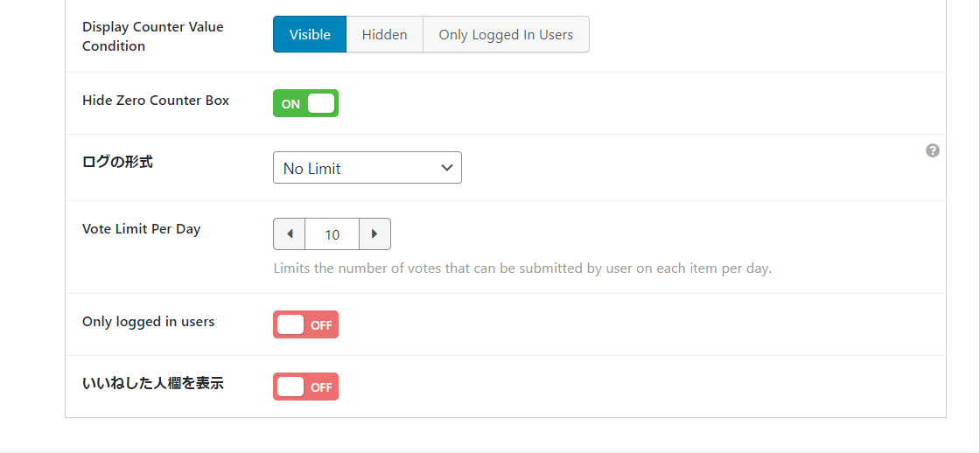The image size is (980, 453).
Task: Turn off the Hide Zero Counter Box switch
Action: tap(305, 103)
